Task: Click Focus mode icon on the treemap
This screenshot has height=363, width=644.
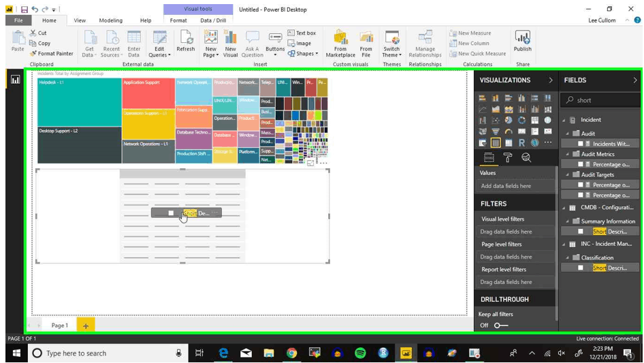Action: click(310, 163)
